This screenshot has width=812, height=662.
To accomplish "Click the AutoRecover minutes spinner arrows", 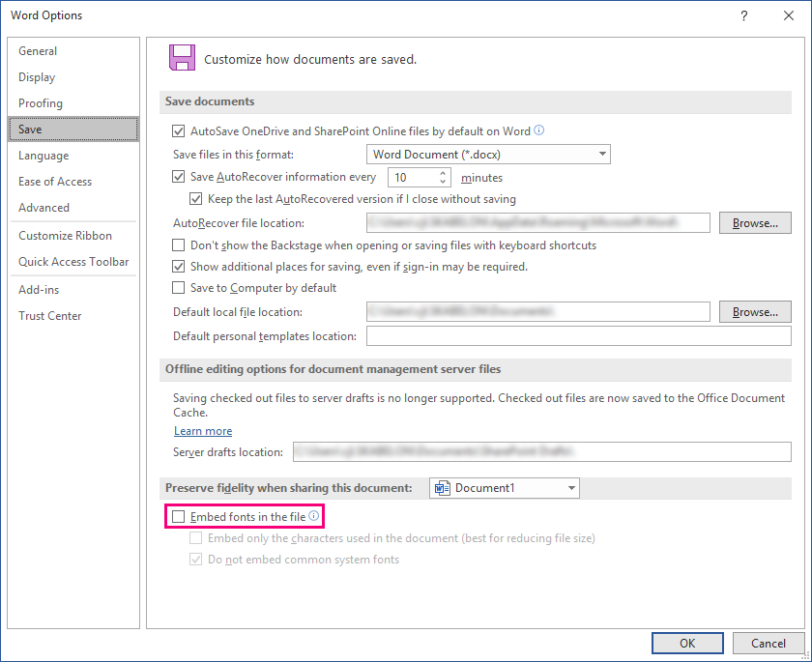I will click(x=443, y=178).
